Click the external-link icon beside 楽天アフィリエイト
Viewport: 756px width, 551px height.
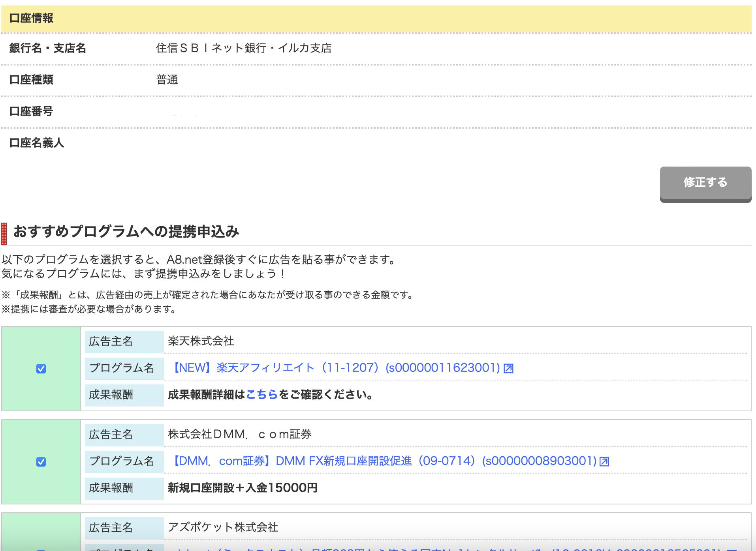pos(509,369)
